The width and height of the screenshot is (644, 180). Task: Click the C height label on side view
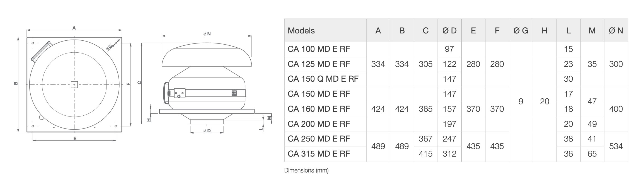click(x=140, y=82)
